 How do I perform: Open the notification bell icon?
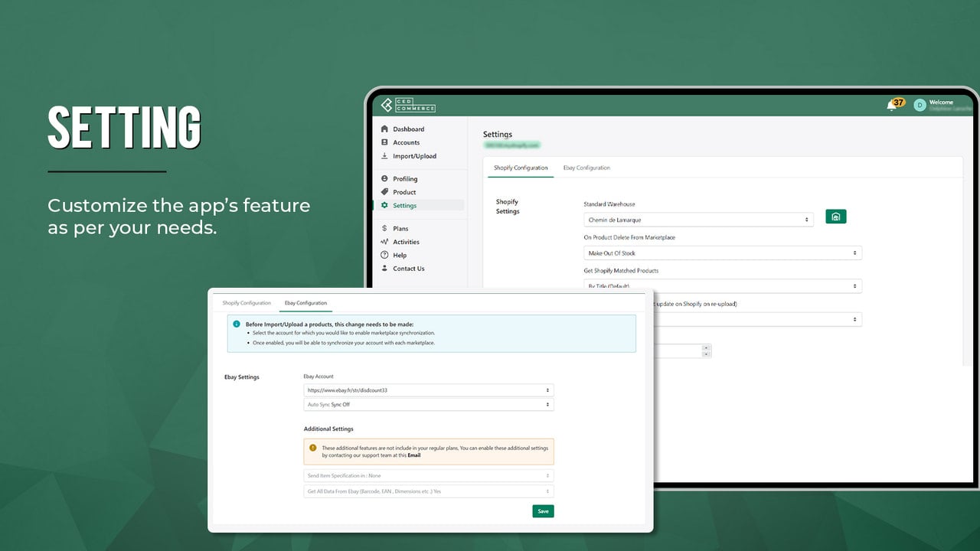click(891, 105)
